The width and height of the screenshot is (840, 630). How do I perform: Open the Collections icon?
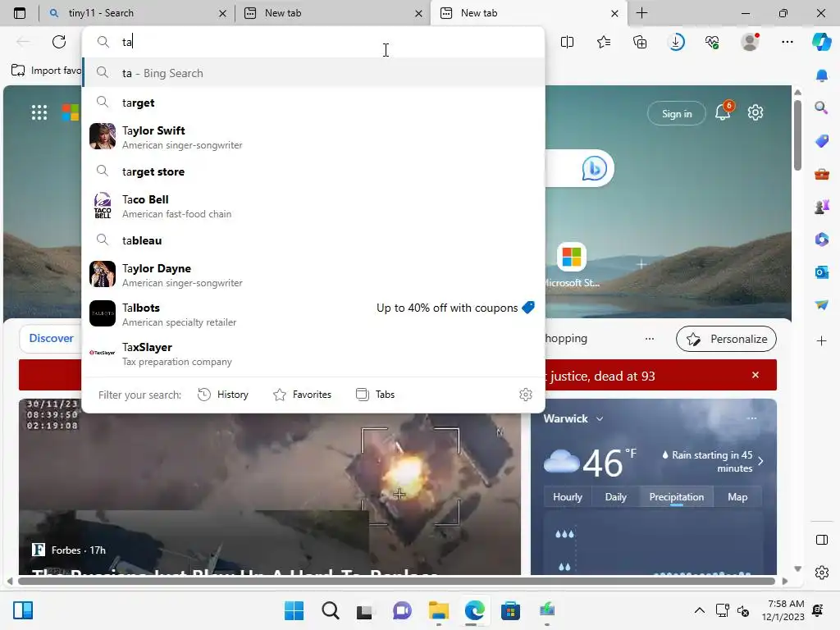pos(640,42)
